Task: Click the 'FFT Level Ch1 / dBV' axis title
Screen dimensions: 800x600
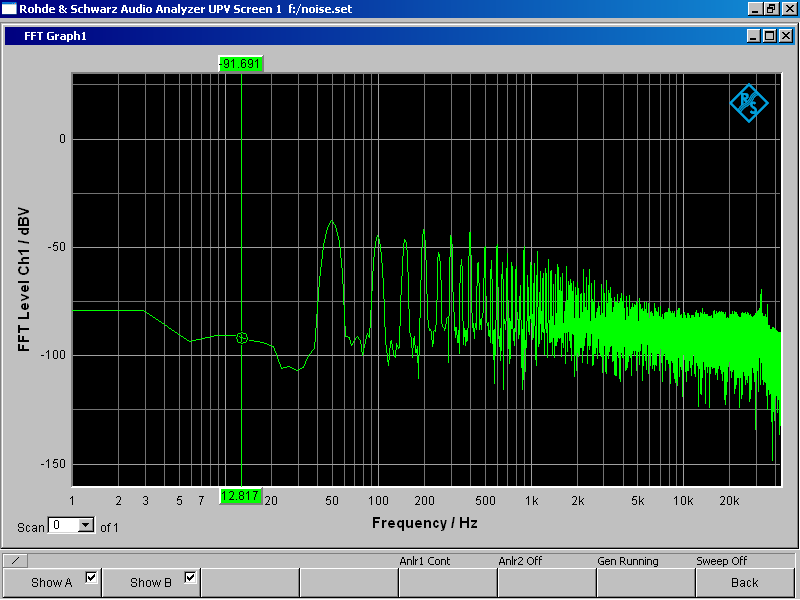Action: 23,280
